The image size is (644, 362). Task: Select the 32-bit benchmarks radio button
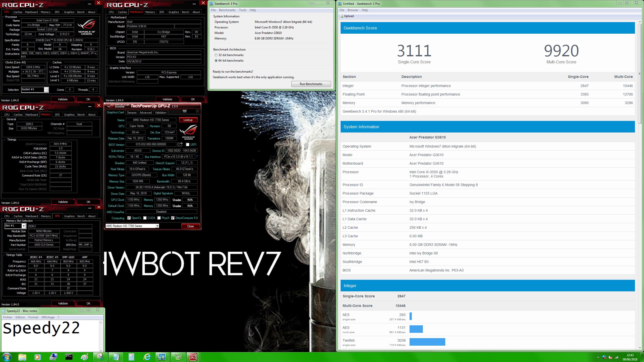tap(216, 55)
